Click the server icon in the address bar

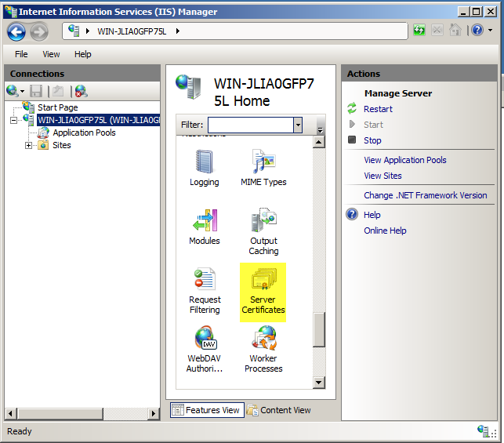click(x=74, y=31)
